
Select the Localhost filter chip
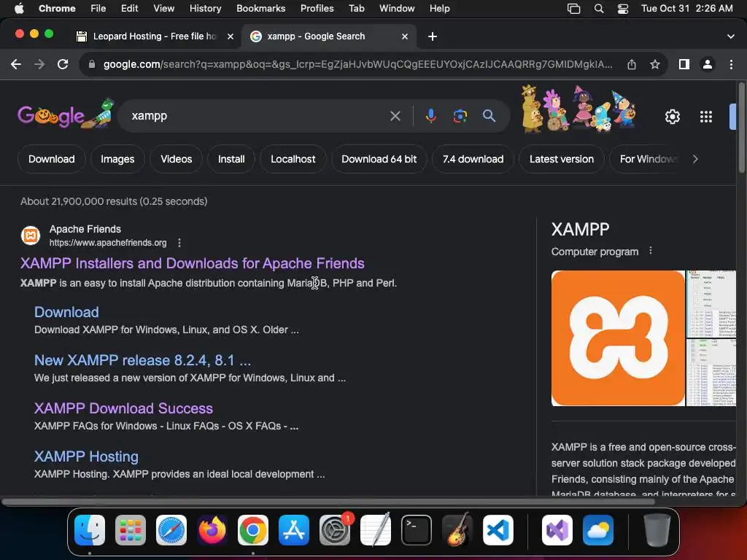[x=293, y=159]
